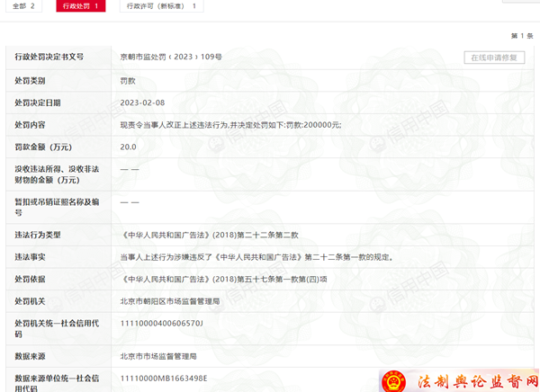
Task: Click the 北京市朝阳区市场监督管理局 authority name
Action: coord(170,301)
